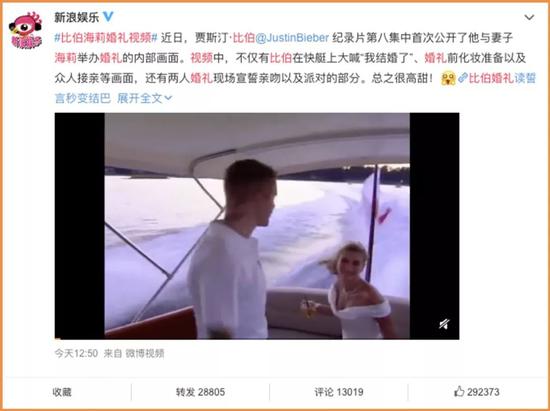Unmute the video with the speaker icon
Image resolution: width=550 pixels, height=411 pixels.
(x=444, y=324)
